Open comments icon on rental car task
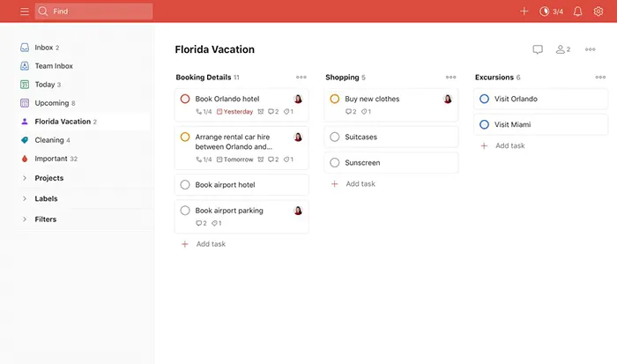The height and width of the screenshot is (364, 617). 273,160
